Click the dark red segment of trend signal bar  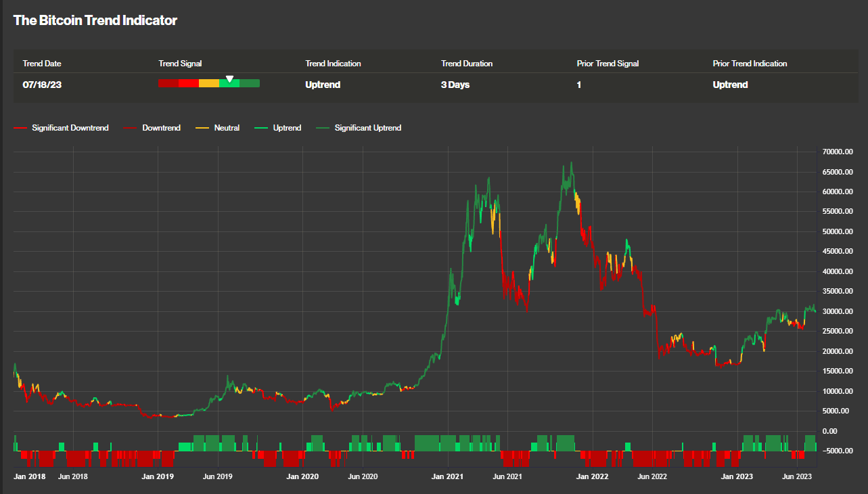168,83
